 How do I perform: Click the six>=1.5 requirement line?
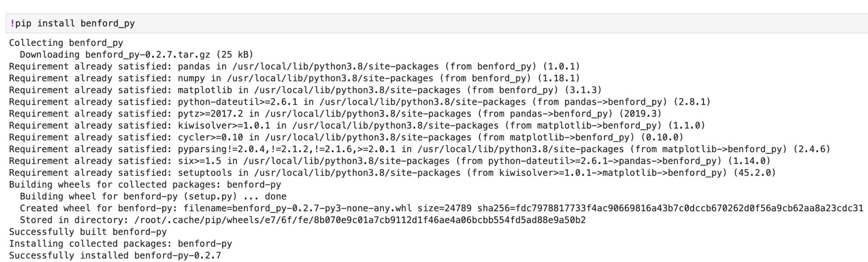(x=389, y=161)
